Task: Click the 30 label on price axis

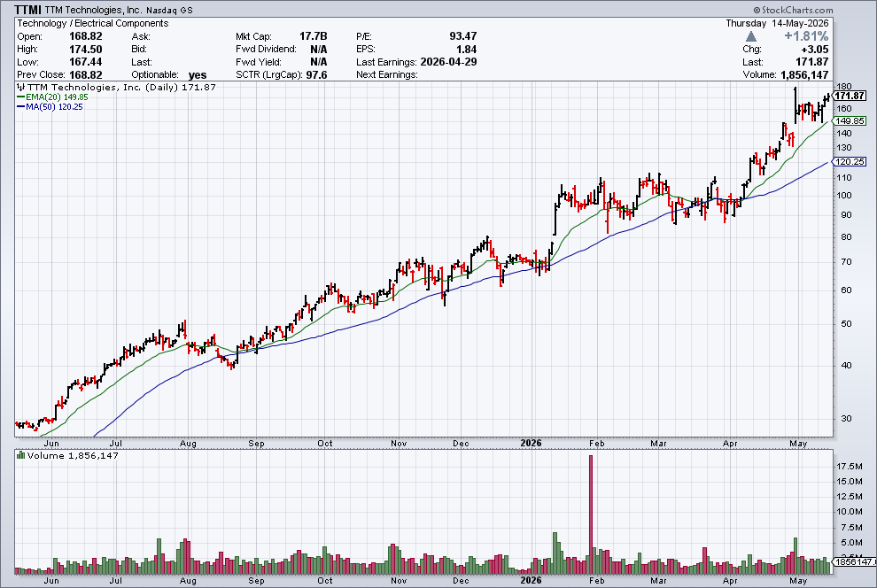Action: coord(846,419)
